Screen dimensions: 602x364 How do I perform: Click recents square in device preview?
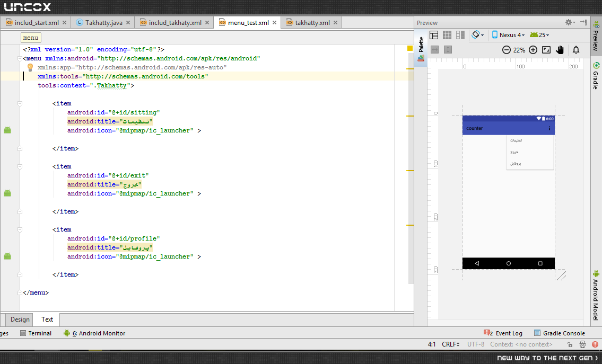pos(540,263)
